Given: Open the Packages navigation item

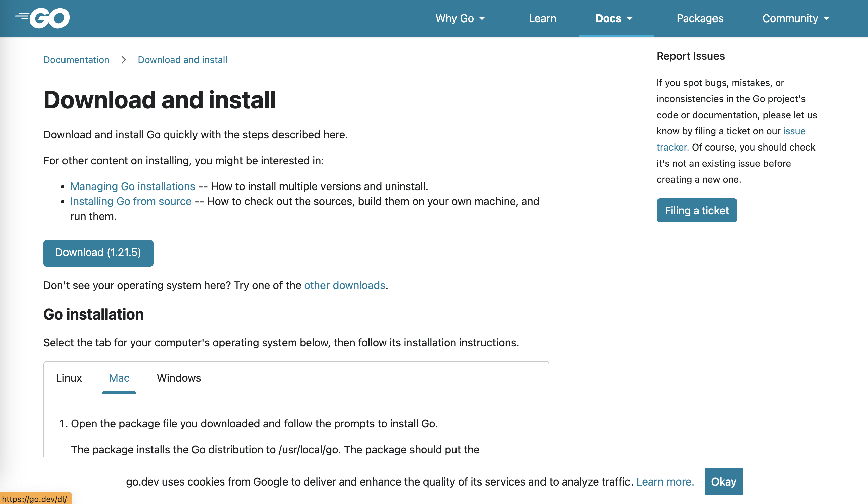Looking at the screenshot, I should 699,18.
